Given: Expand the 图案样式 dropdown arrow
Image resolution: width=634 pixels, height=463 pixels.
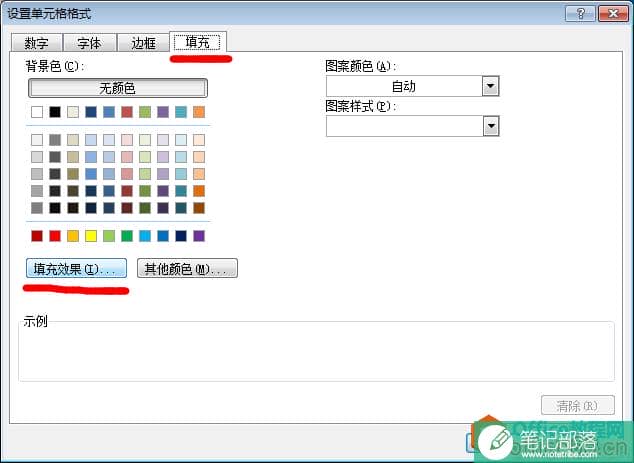Looking at the screenshot, I should tap(491, 126).
